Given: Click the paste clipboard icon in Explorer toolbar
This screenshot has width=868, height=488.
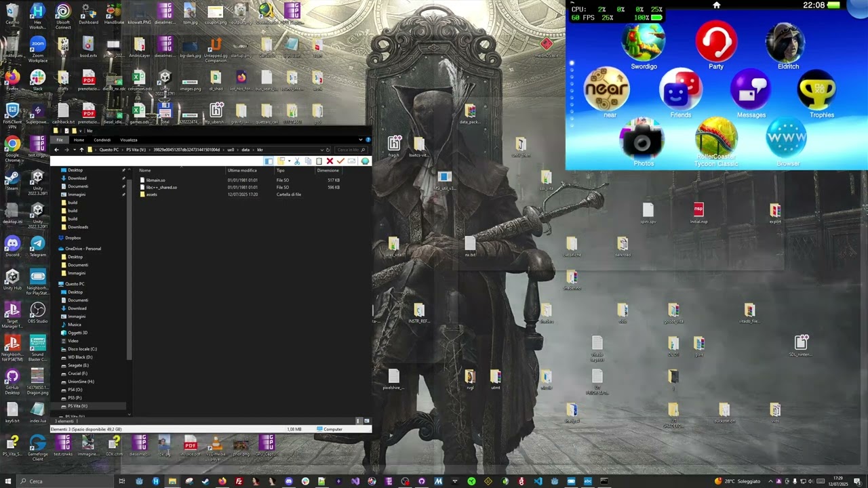Looking at the screenshot, I should [x=319, y=161].
